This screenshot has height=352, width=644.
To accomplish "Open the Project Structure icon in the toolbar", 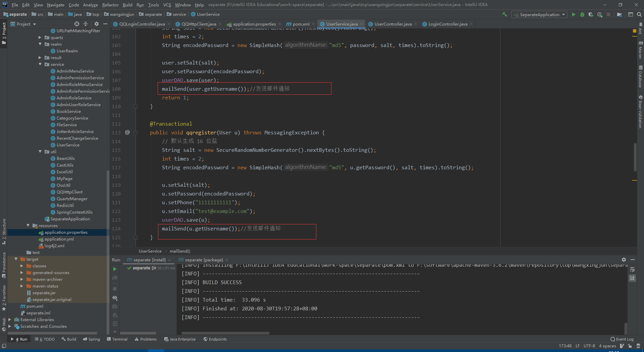I will (x=620, y=14).
